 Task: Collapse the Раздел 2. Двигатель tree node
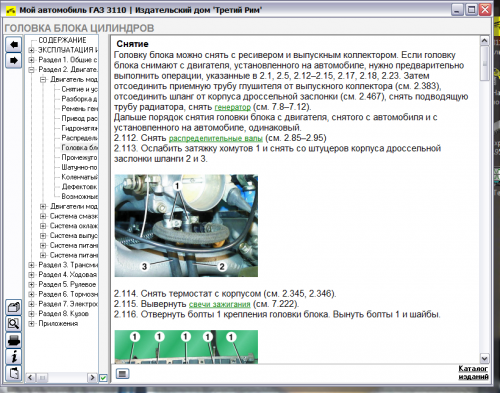point(31,70)
